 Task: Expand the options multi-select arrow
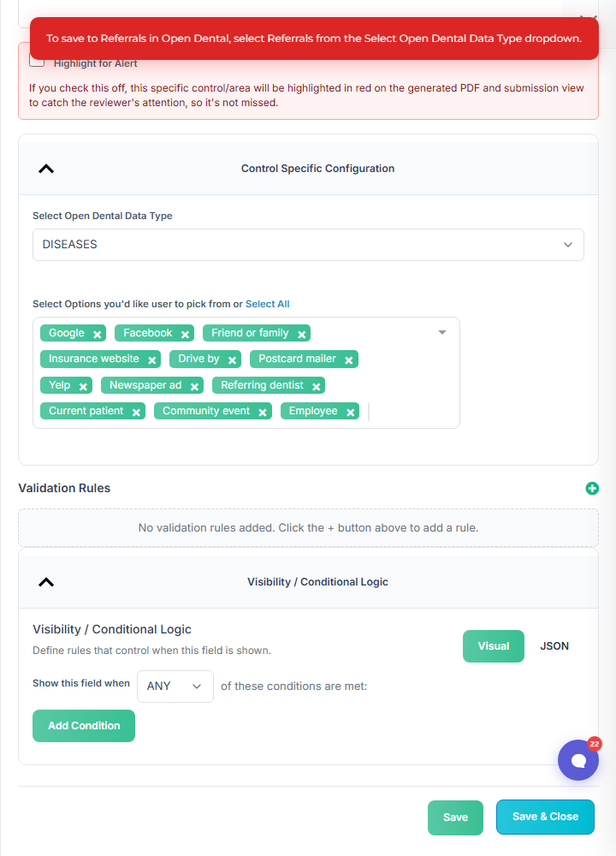(x=442, y=332)
